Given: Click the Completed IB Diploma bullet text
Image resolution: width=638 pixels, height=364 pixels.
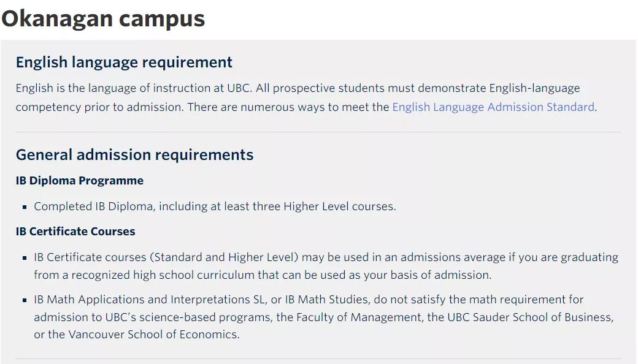Looking at the screenshot, I should point(215,207).
